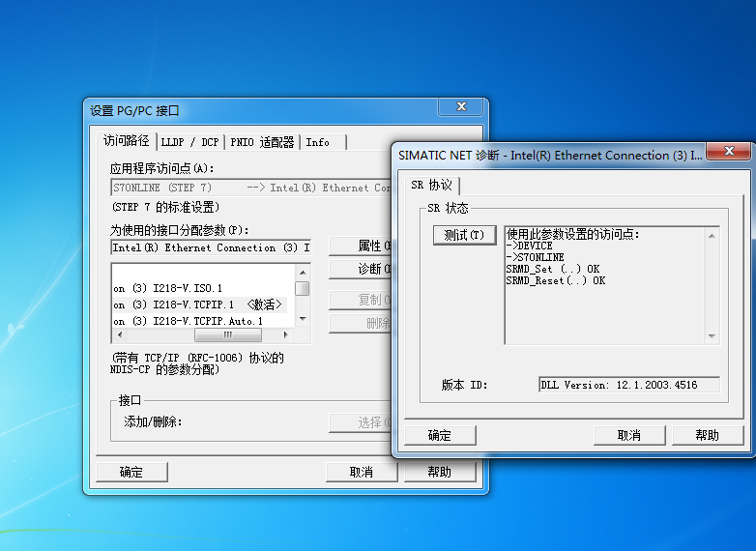Open the PNIO 适配器 tab
Image resolution: width=756 pixels, height=551 pixels.
click(262, 142)
